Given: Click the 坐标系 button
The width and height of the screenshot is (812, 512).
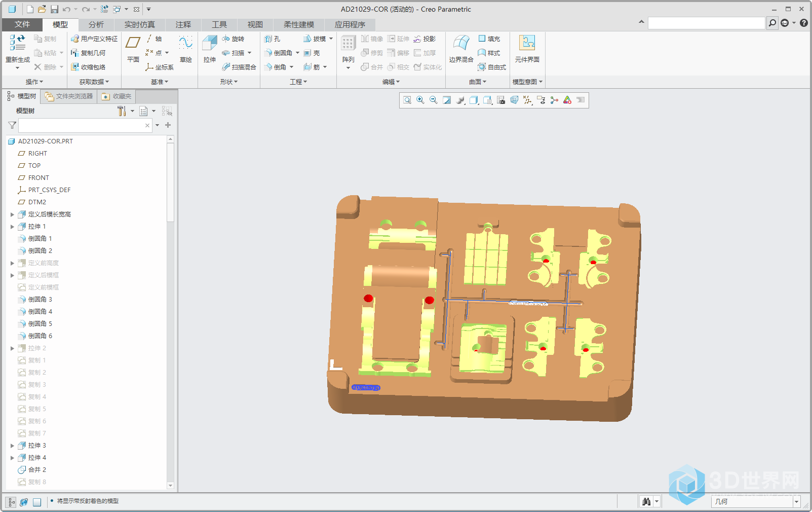Looking at the screenshot, I should (160, 67).
